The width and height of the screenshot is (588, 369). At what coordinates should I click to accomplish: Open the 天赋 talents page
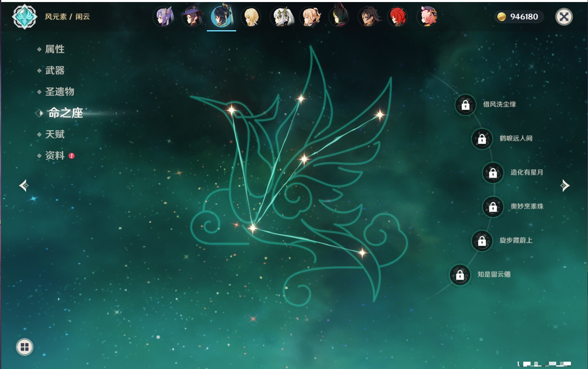(x=55, y=134)
